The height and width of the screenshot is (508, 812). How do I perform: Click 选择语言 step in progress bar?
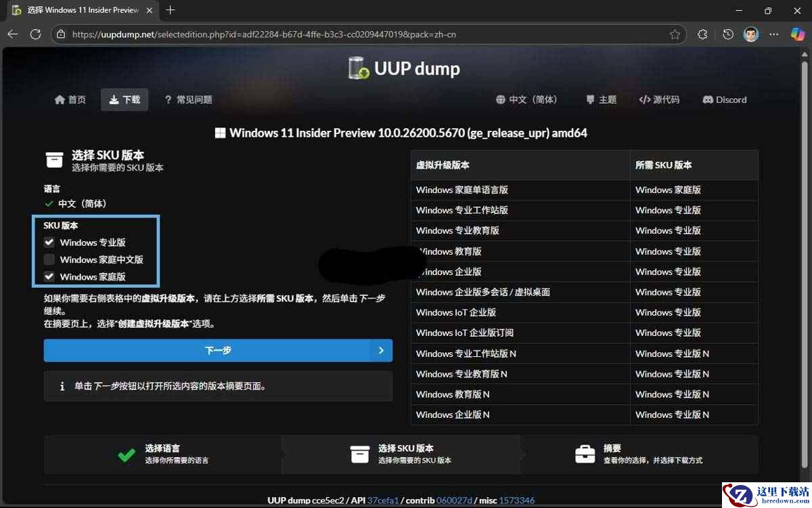(x=163, y=454)
